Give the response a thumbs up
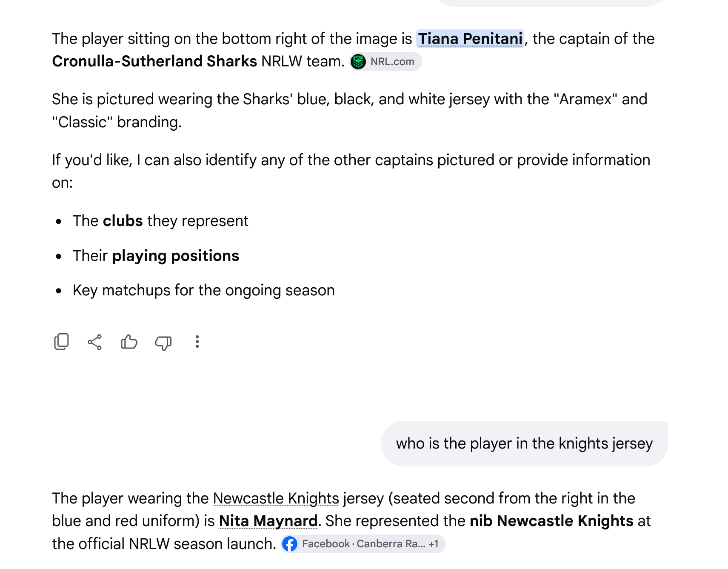 pyautogui.click(x=129, y=342)
